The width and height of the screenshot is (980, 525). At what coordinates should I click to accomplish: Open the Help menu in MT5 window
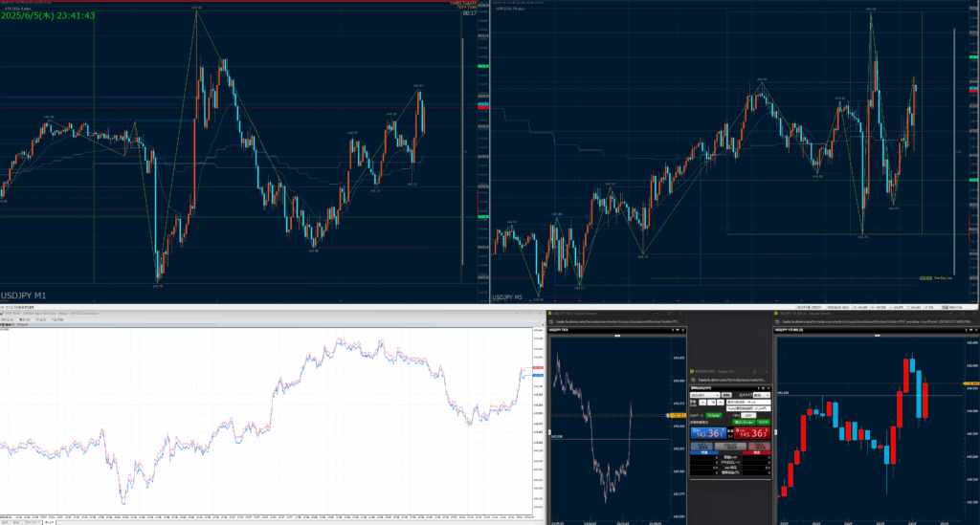coord(57,319)
